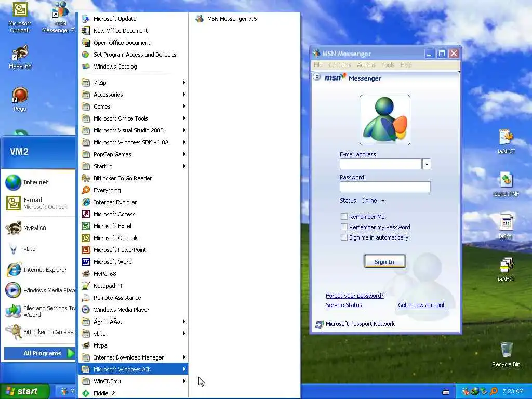Expand the WinCDEmu folder

(x=133, y=381)
